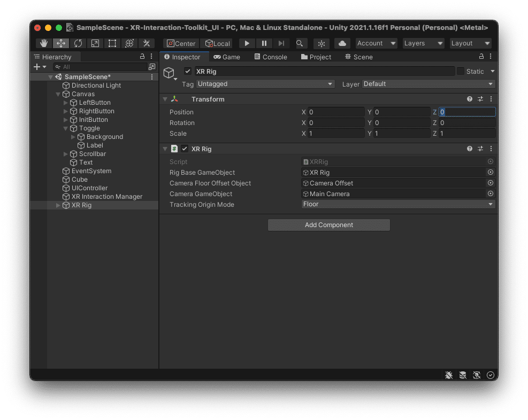Collapse the Transform component
The image size is (528, 420).
pos(165,99)
